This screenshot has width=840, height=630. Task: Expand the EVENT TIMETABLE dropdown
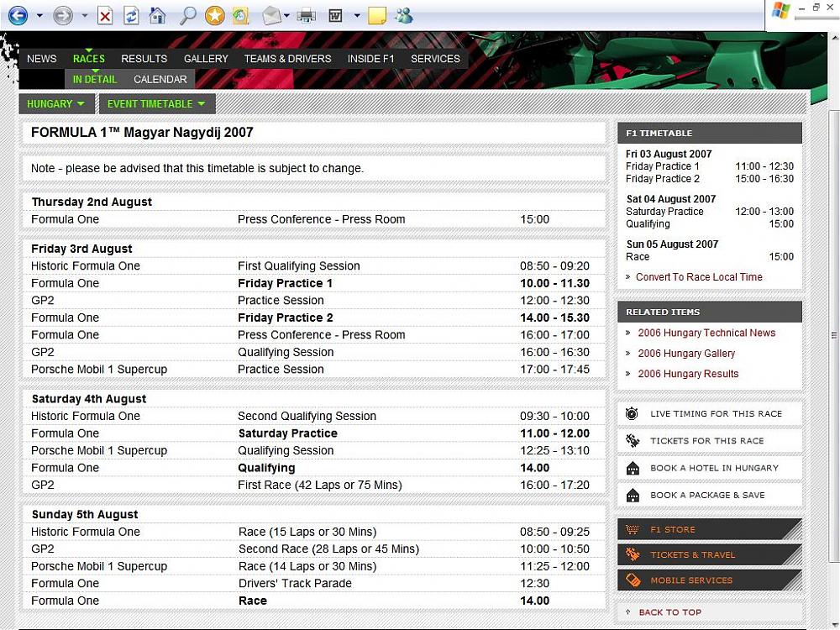point(156,104)
